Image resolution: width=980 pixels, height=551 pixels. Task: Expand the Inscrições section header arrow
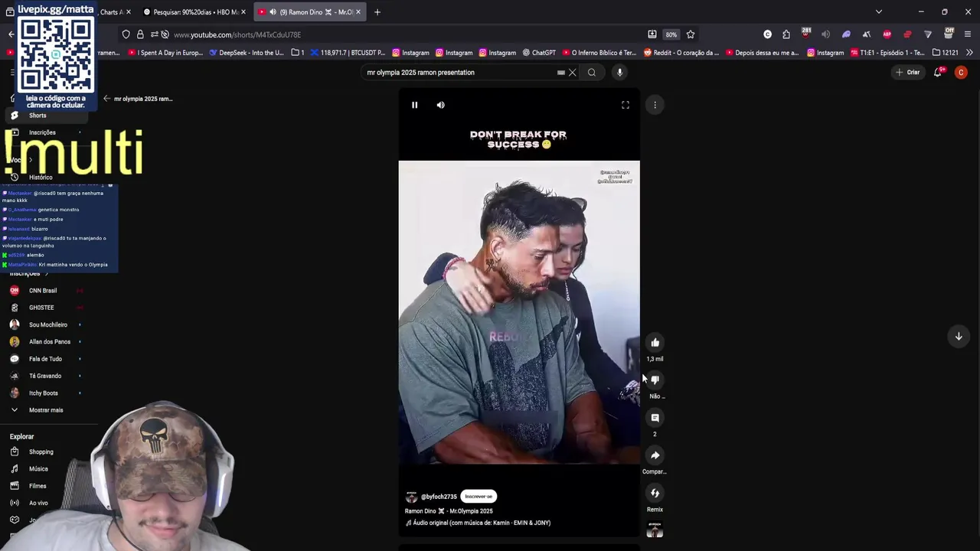tap(47, 274)
